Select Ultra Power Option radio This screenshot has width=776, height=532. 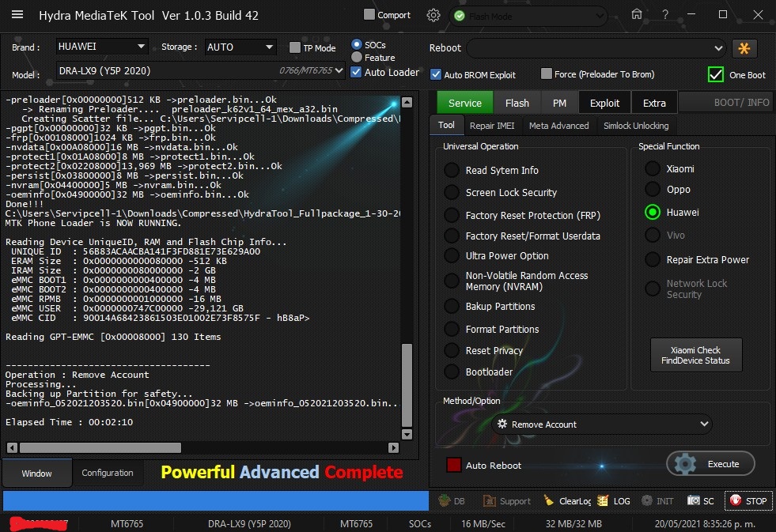(452, 255)
